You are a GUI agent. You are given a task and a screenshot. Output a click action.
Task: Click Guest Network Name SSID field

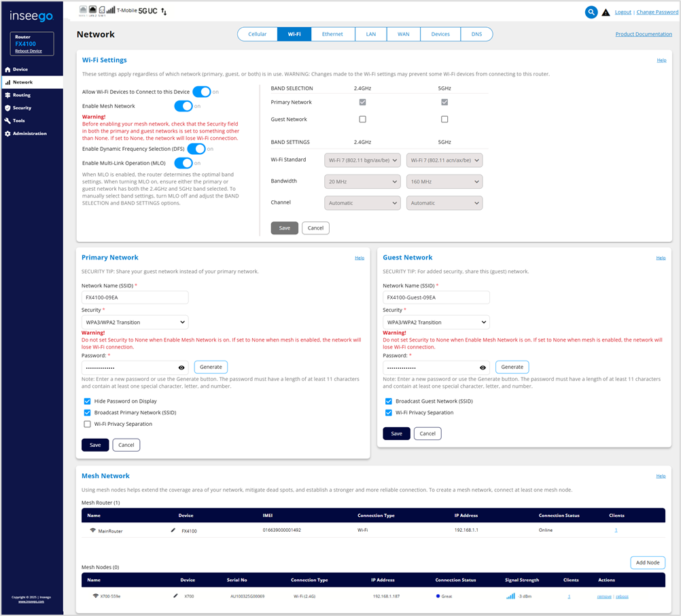point(436,297)
